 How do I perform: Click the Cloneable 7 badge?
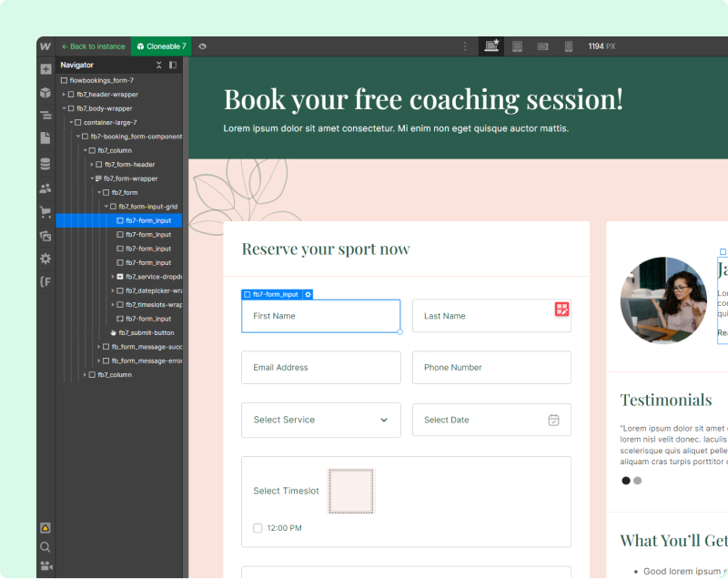click(161, 46)
